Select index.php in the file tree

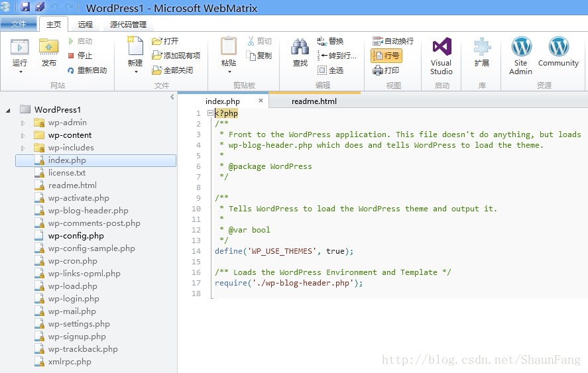pos(95,160)
